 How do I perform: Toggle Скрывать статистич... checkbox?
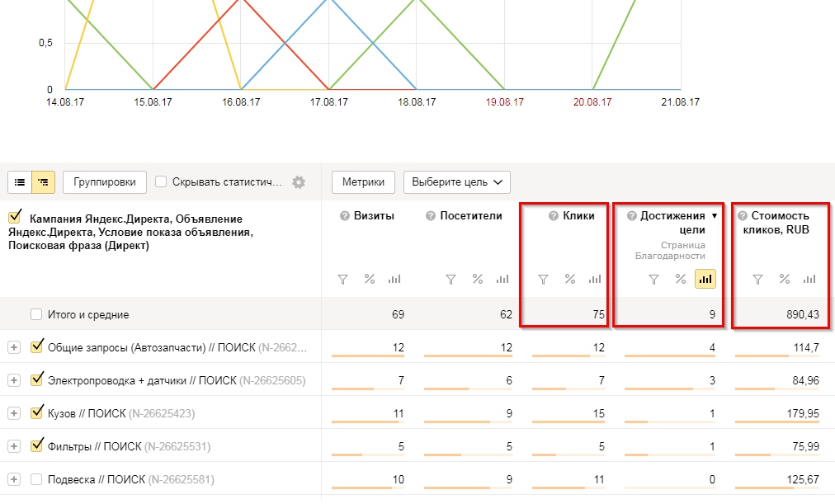[x=161, y=182]
